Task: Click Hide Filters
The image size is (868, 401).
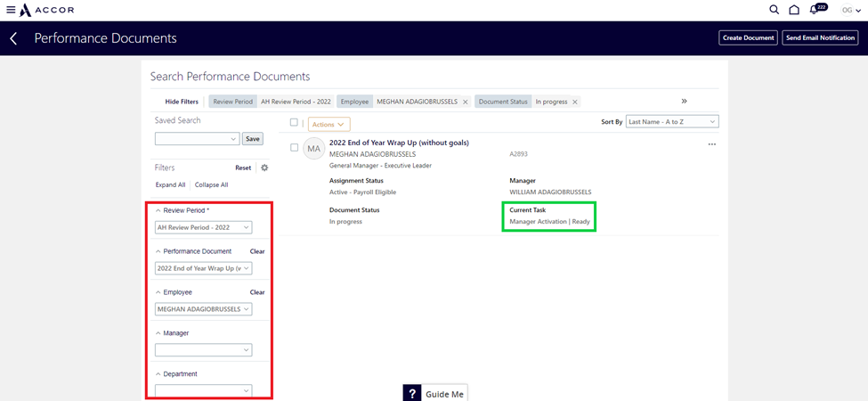Action: pos(182,102)
